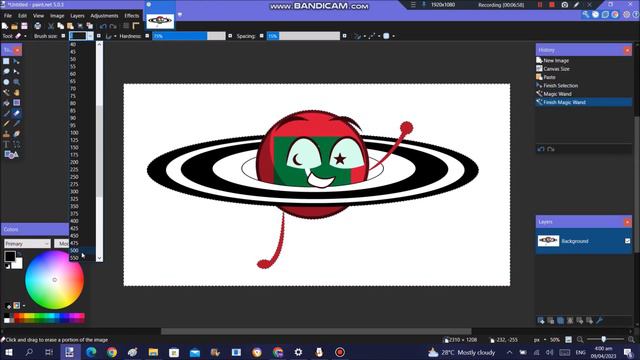Open the Brush size dropdown arrow
640x360 pixels.
90,36
